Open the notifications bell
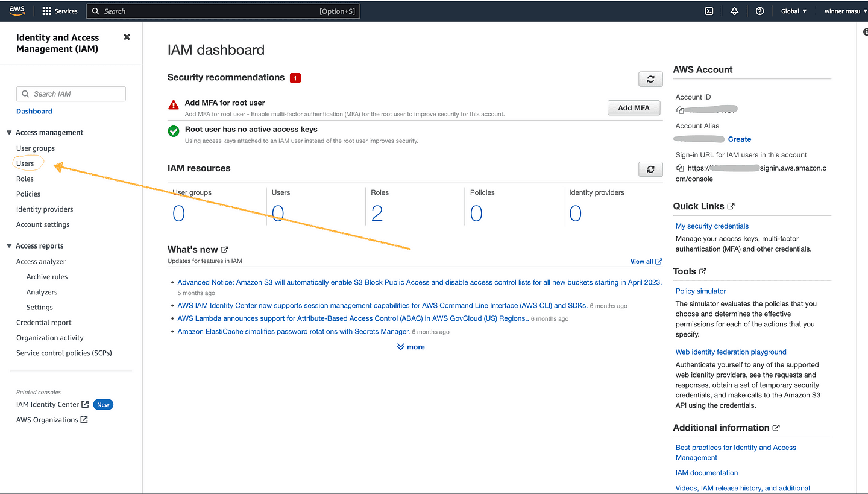 (x=734, y=11)
